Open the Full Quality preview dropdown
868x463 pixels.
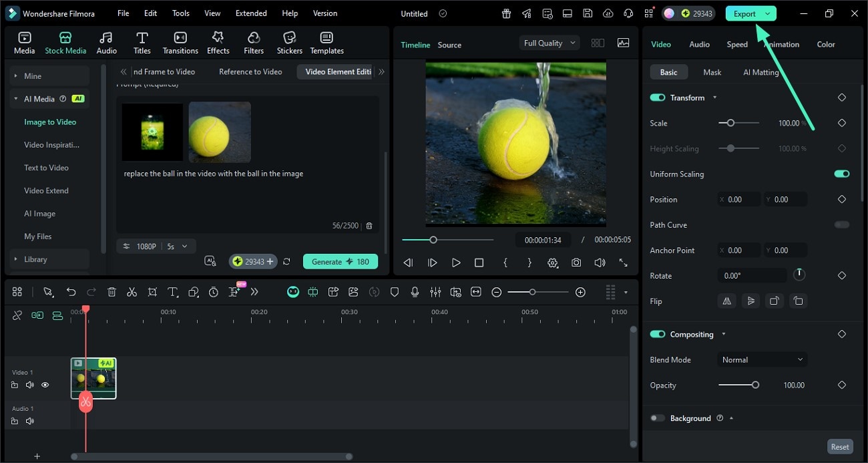click(x=549, y=42)
